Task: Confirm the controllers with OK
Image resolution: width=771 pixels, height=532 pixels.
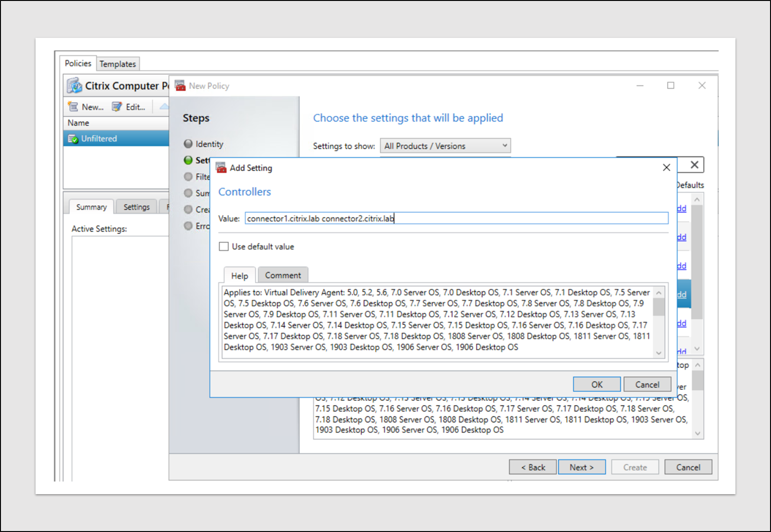Action: tap(597, 384)
